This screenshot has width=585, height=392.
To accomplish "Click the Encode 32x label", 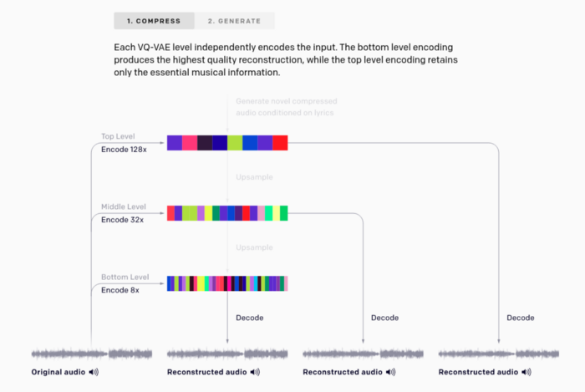I will 122,220.
